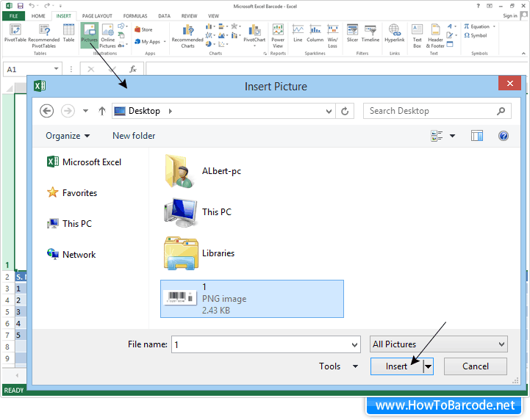530x420 pixels.
Task: Switch to the VIEW tab
Action: point(213,16)
